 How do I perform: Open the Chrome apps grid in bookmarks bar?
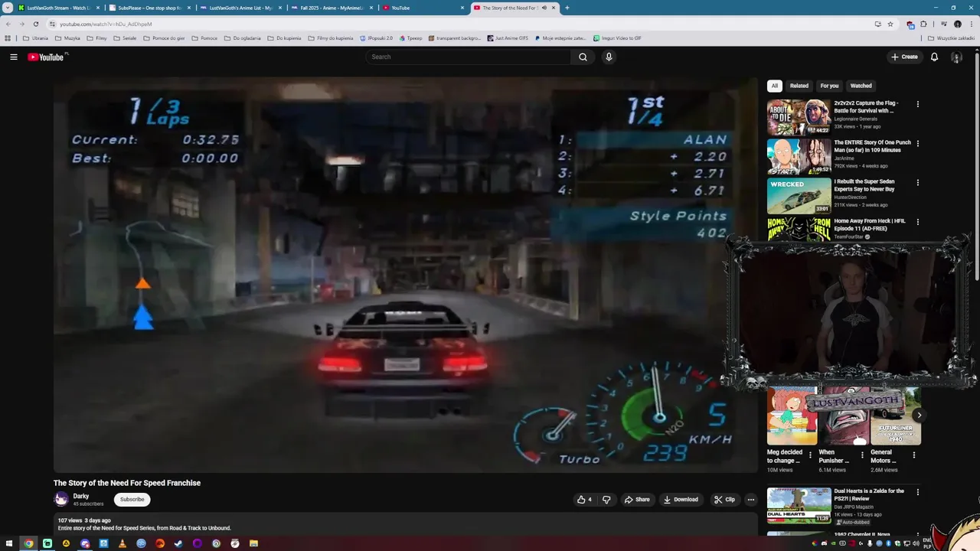pyautogui.click(x=8, y=37)
